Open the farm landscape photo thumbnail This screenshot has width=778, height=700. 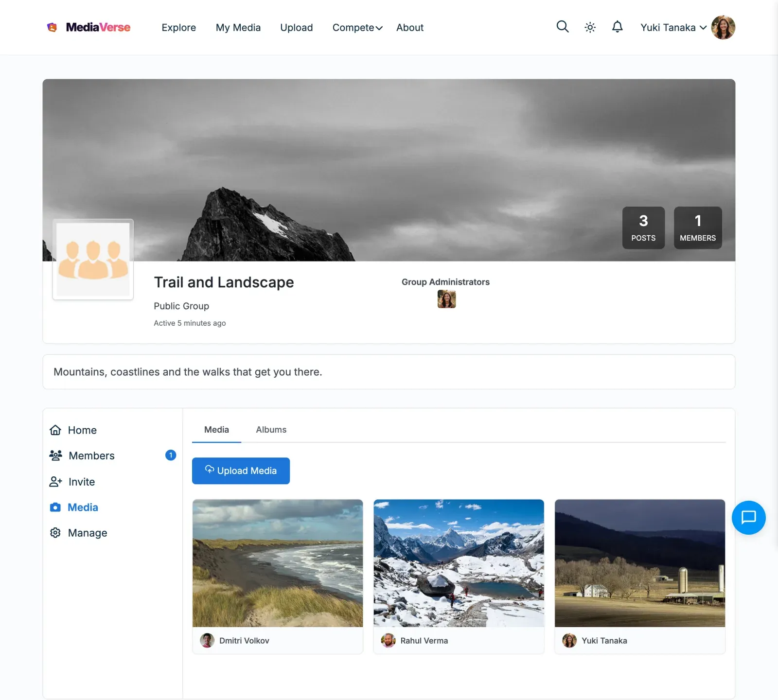click(640, 563)
